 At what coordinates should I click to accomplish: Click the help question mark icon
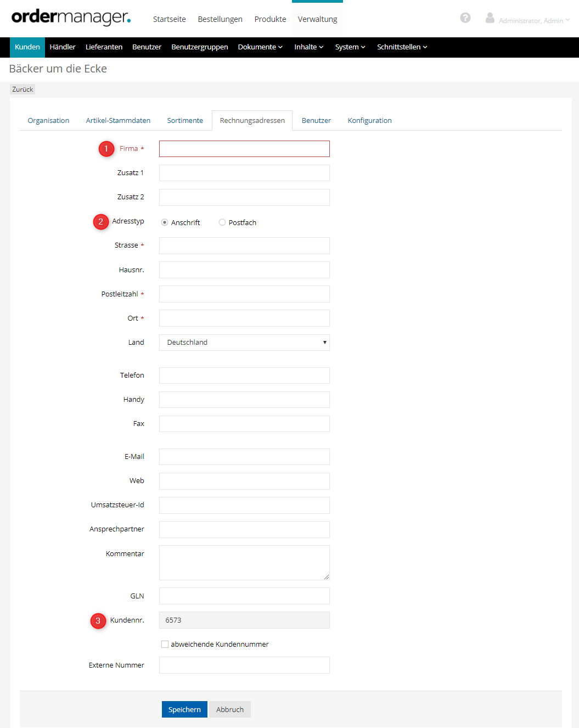pyautogui.click(x=465, y=18)
